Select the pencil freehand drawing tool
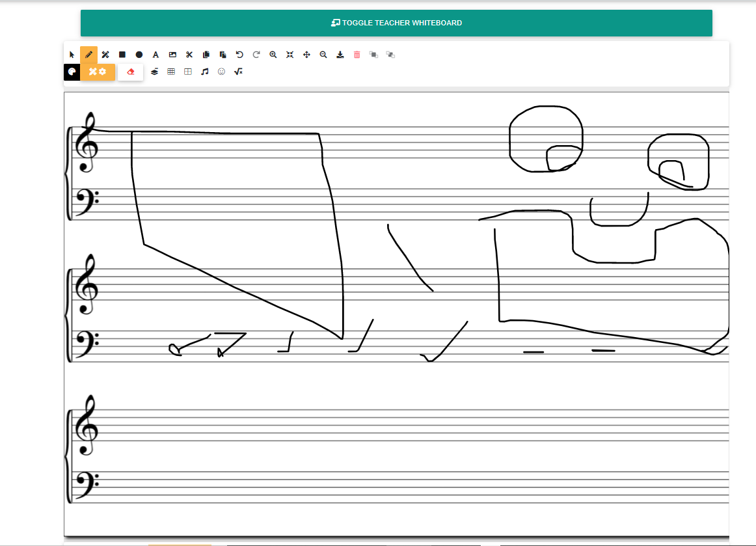Screen dimensions: 756x546 pyautogui.click(x=88, y=55)
